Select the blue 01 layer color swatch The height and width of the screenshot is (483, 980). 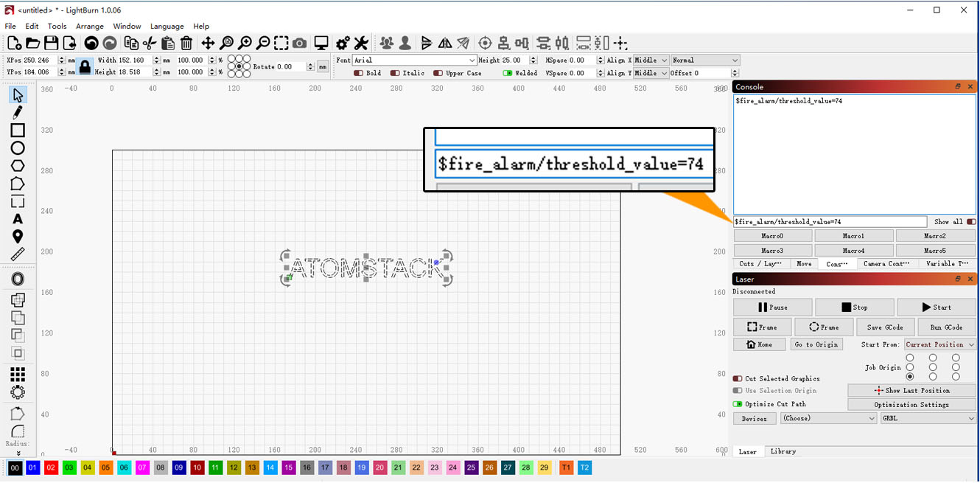click(32, 468)
